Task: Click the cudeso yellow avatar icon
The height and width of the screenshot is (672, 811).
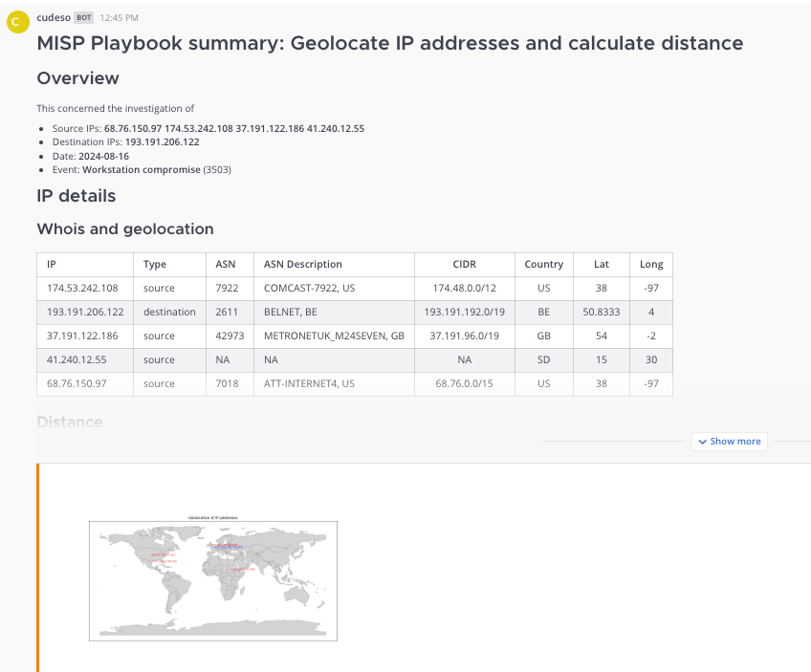Action: click(x=18, y=22)
